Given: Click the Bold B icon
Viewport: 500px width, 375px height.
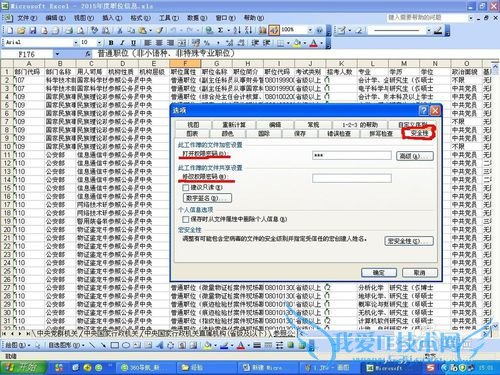Looking at the screenshot, I should pos(111,43).
